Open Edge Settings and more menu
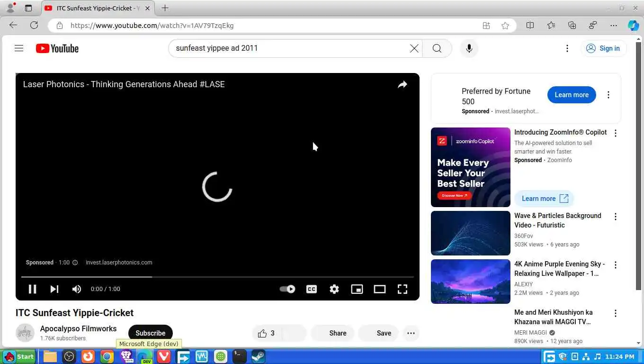The image size is (644, 364). 614,26
